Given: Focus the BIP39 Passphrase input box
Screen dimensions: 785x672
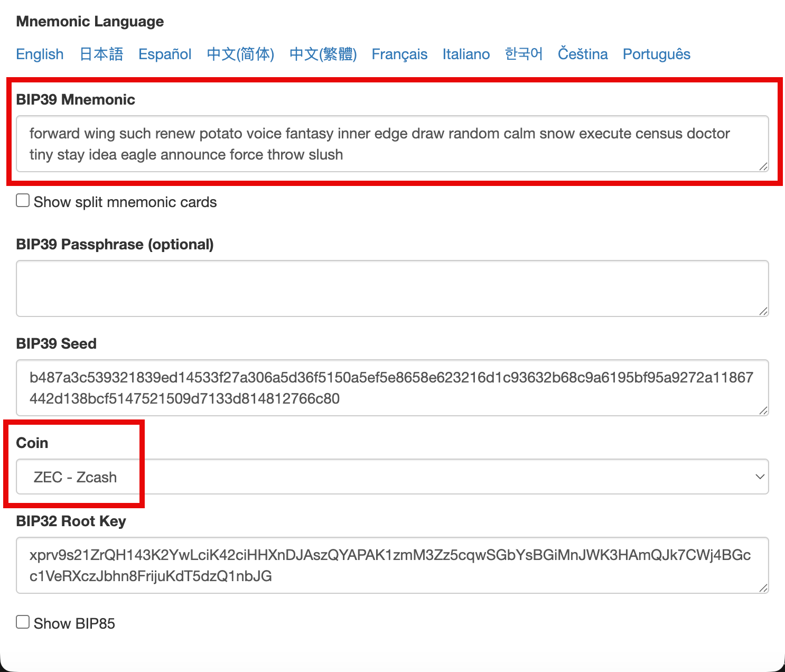Looking at the screenshot, I should [391, 288].
